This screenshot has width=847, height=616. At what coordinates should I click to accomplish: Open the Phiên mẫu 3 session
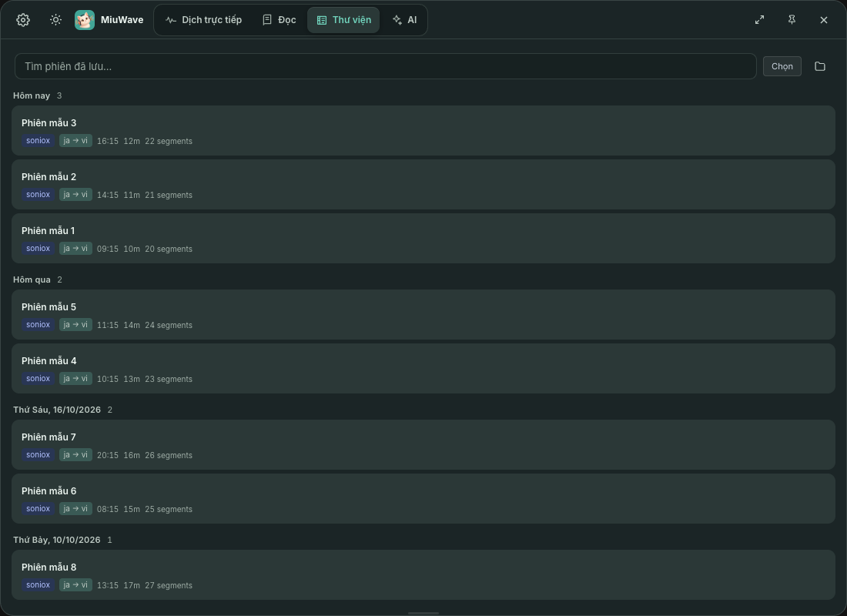click(x=423, y=131)
